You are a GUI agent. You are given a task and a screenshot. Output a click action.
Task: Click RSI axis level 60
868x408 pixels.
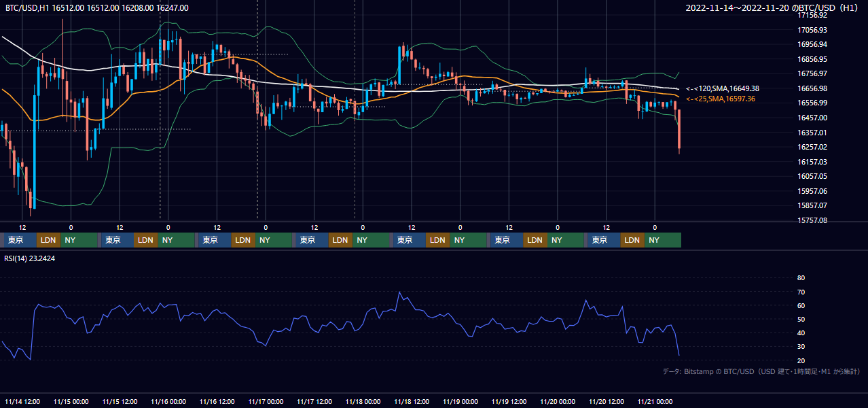click(x=801, y=305)
